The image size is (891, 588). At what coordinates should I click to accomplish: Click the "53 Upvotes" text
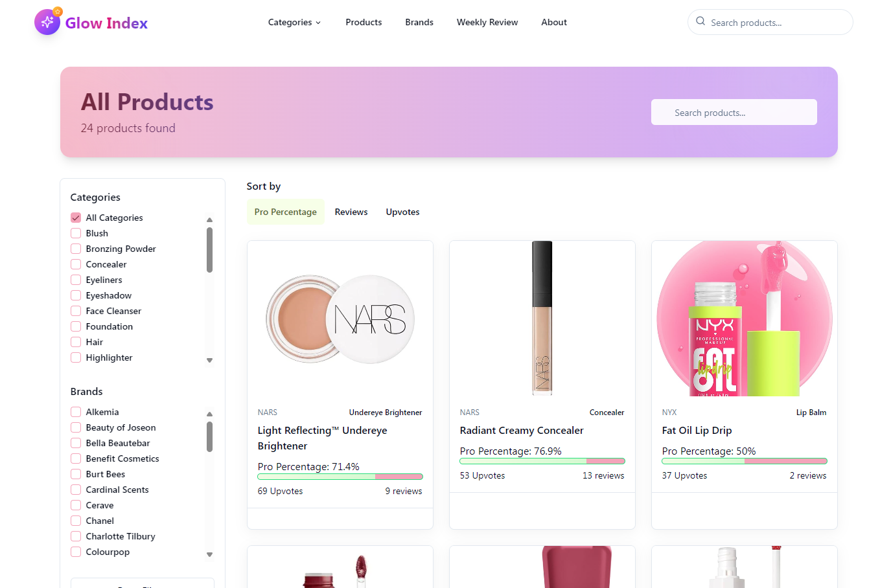tap(483, 475)
